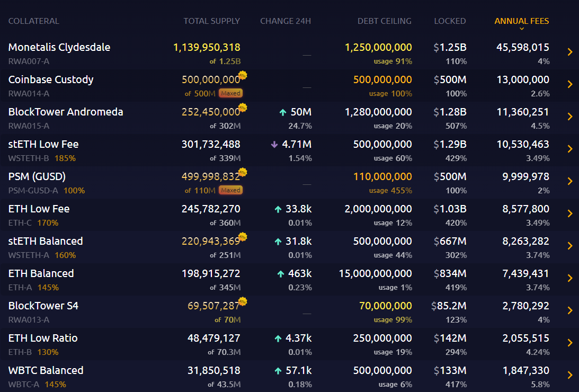Open the BlockTower Andromeda collateral name

click(x=66, y=112)
